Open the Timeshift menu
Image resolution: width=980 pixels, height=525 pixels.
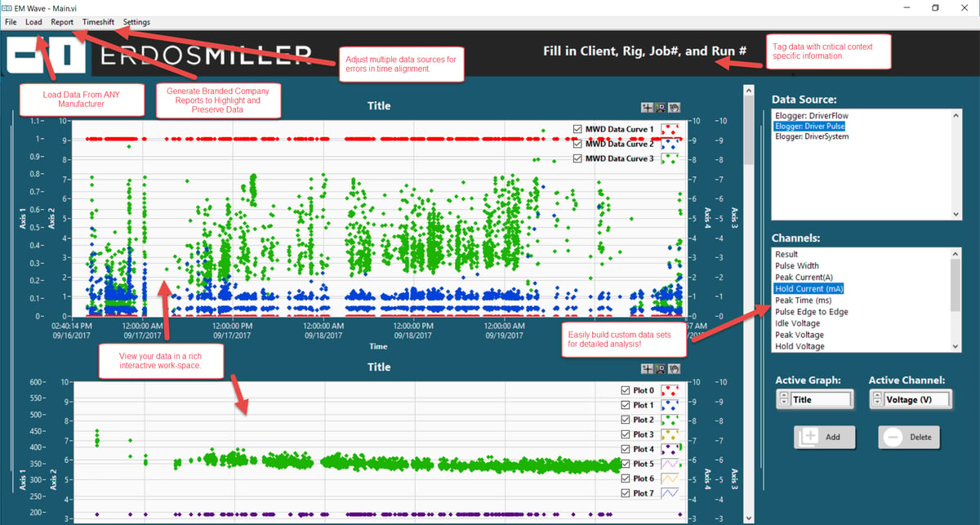pyautogui.click(x=99, y=22)
